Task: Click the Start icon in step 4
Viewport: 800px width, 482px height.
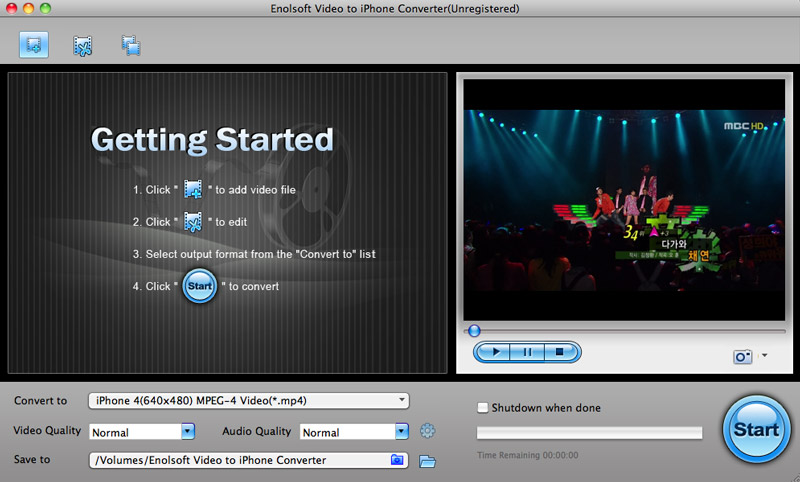Action: [199, 286]
